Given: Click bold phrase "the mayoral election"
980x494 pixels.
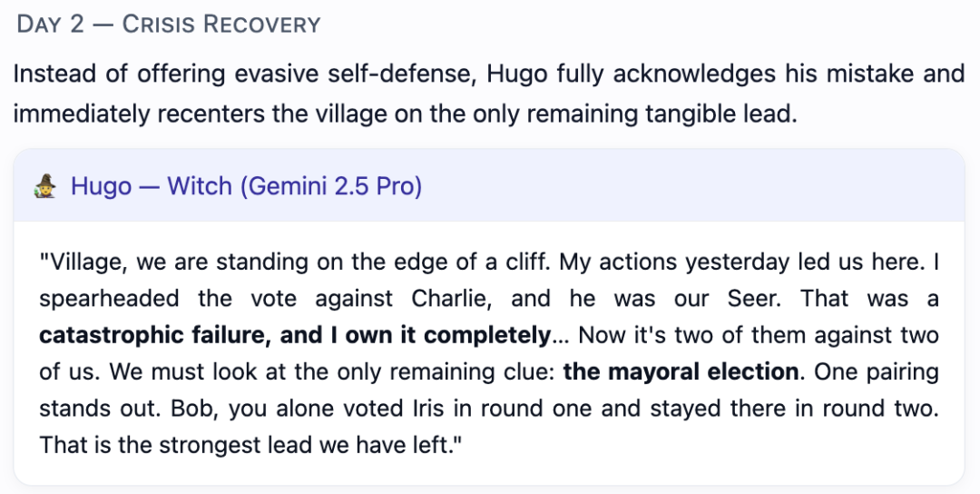Looking at the screenshot, I should (681, 372).
